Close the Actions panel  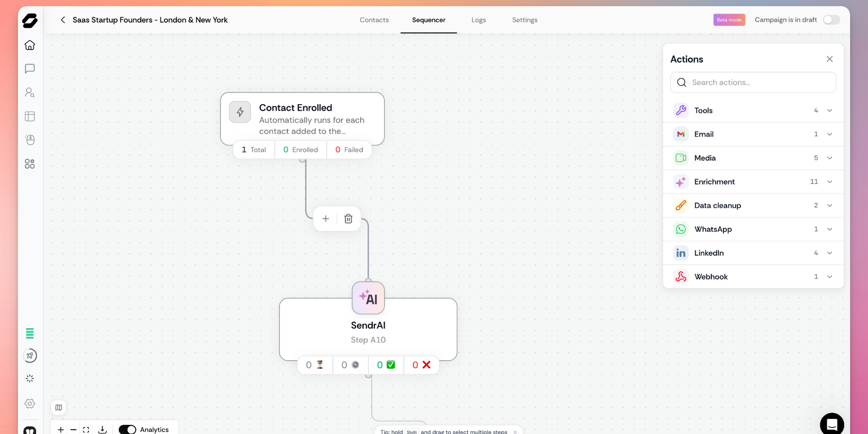[829, 59]
